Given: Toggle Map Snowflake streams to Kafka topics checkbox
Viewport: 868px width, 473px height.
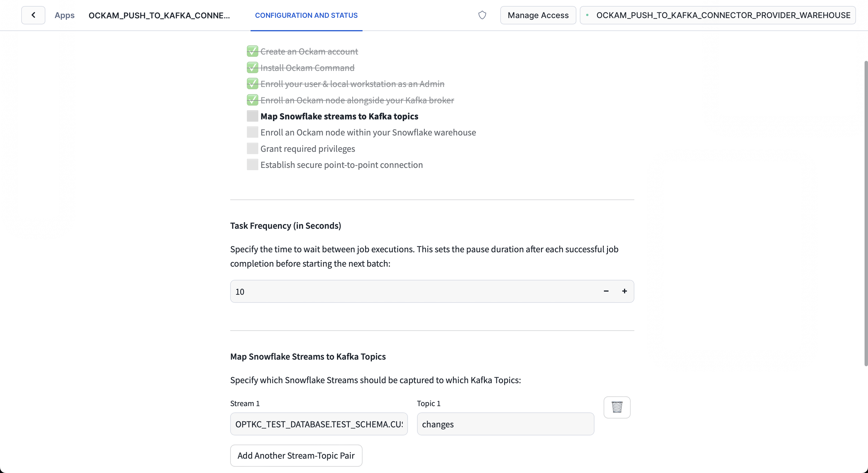Looking at the screenshot, I should point(252,116).
